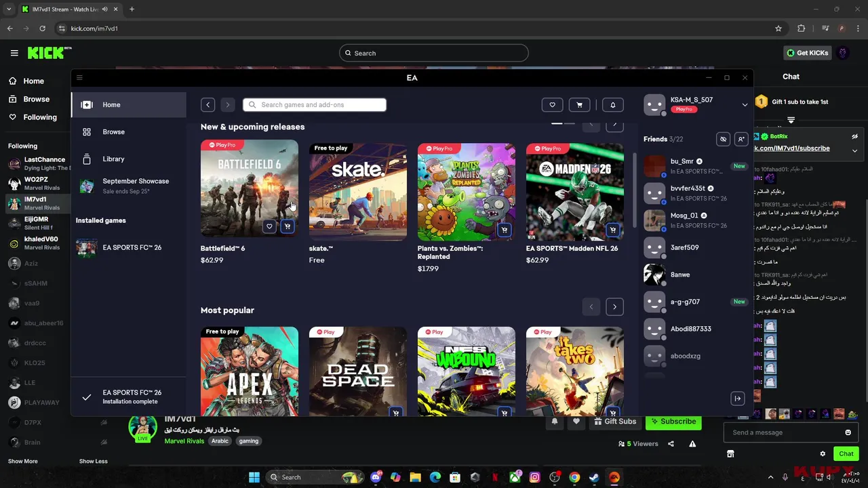The image size is (868, 488).
Task: Open Library in the EA app sidebar
Action: [129, 159]
